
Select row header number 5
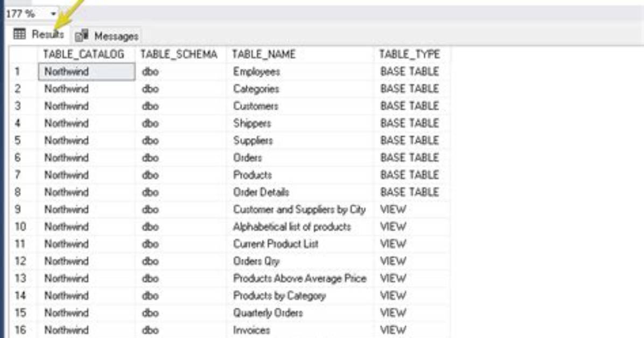click(23, 140)
